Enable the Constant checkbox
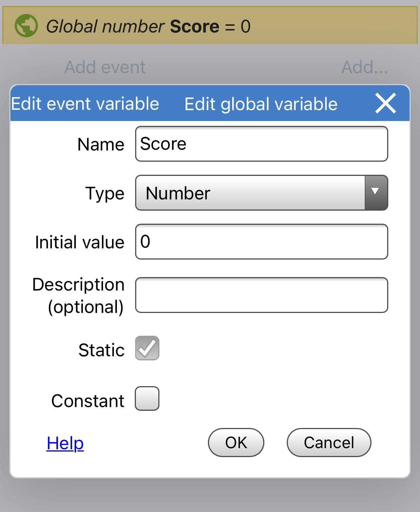The height and width of the screenshot is (512, 420). 147,398
